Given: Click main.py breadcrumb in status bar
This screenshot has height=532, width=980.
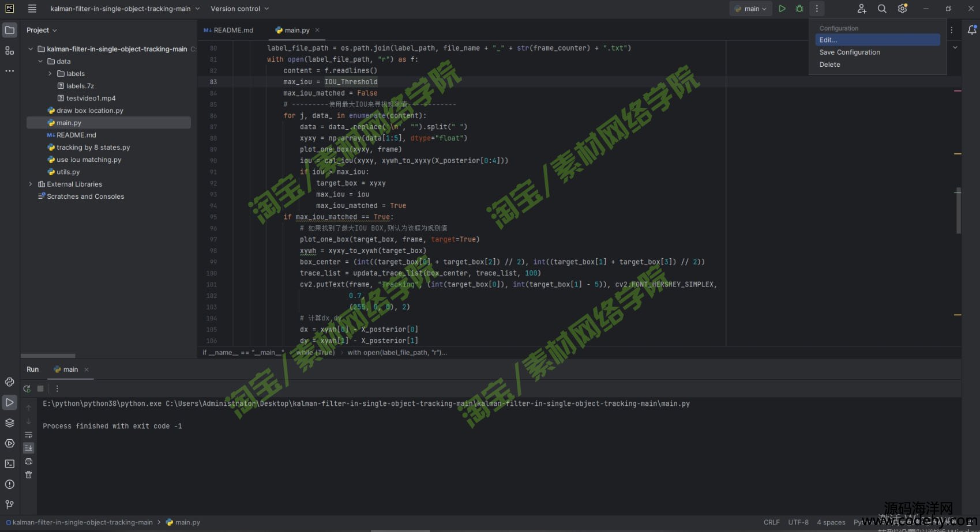Looking at the screenshot, I should pyautogui.click(x=187, y=522).
